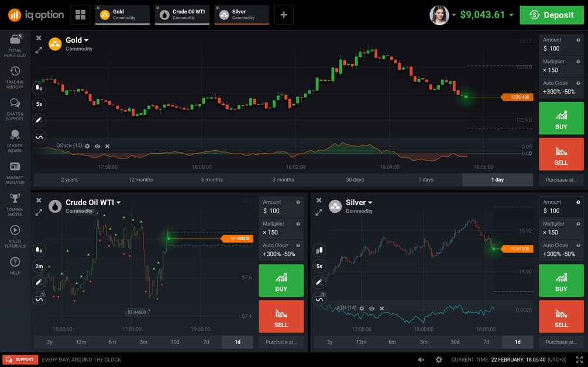Change the 5s candle interval on Gold chart
Image resolution: width=588 pixels, height=367 pixels.
click(x=39, y=104)
